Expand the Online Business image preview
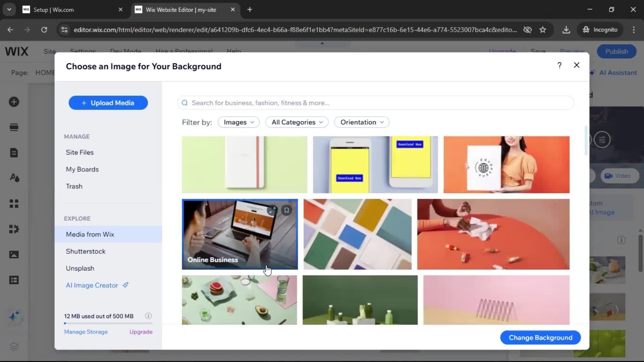Viewport: 644px width, 362px height. point(272,210)
